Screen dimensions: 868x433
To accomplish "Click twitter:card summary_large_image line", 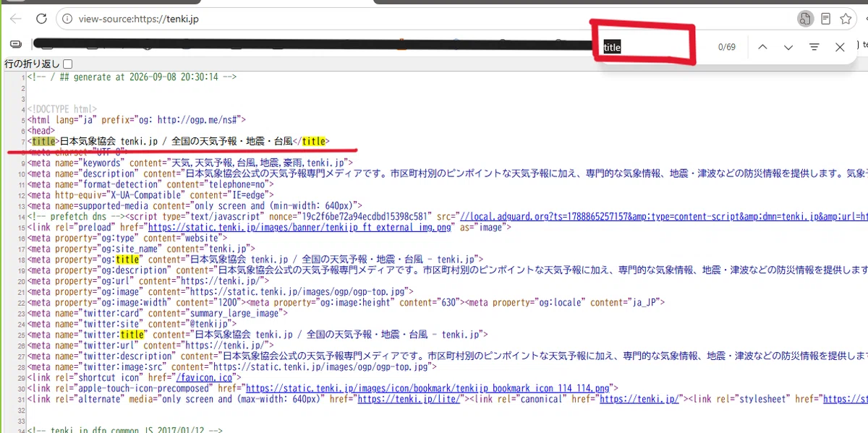I will [157, 313].
